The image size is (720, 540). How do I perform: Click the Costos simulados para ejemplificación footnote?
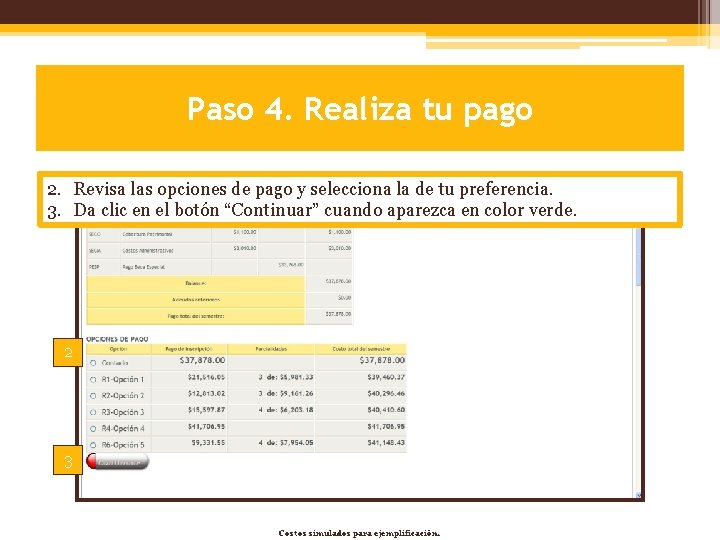coord(360,533)
